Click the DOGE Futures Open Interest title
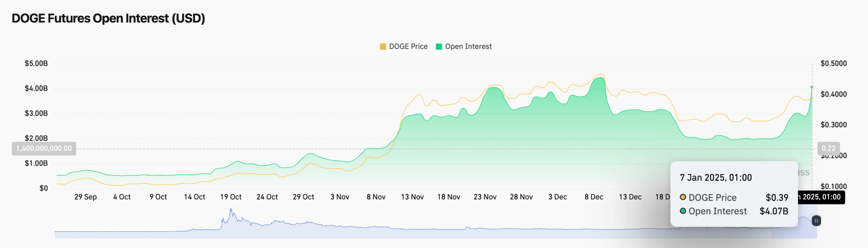This screenshot has height=248, width=868. (108, 19)
